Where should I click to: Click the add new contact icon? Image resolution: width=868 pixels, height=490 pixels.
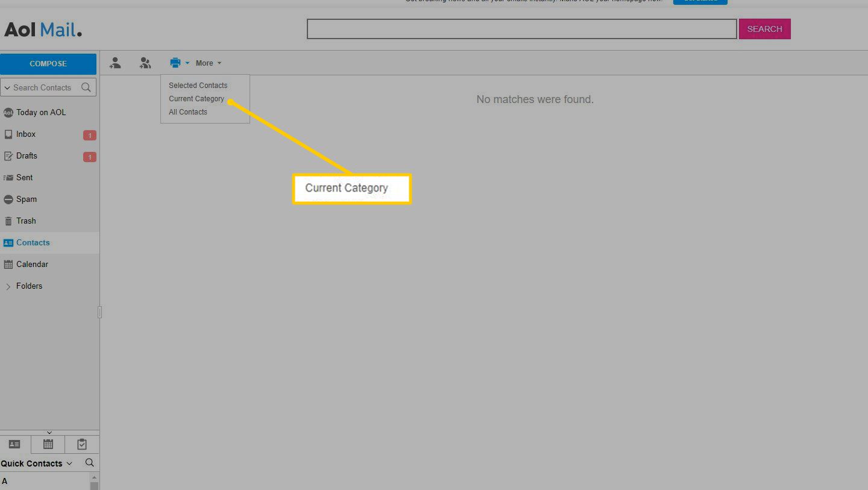(x=115, y=63)
